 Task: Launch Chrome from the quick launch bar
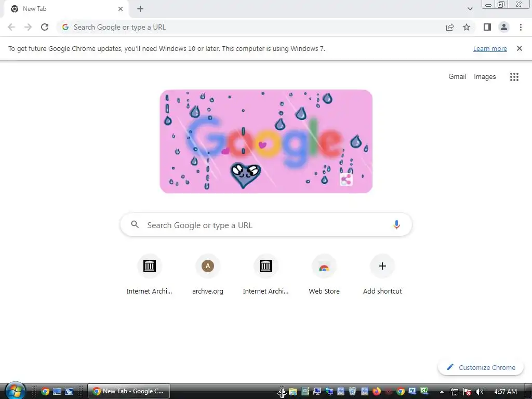(45, 391)
